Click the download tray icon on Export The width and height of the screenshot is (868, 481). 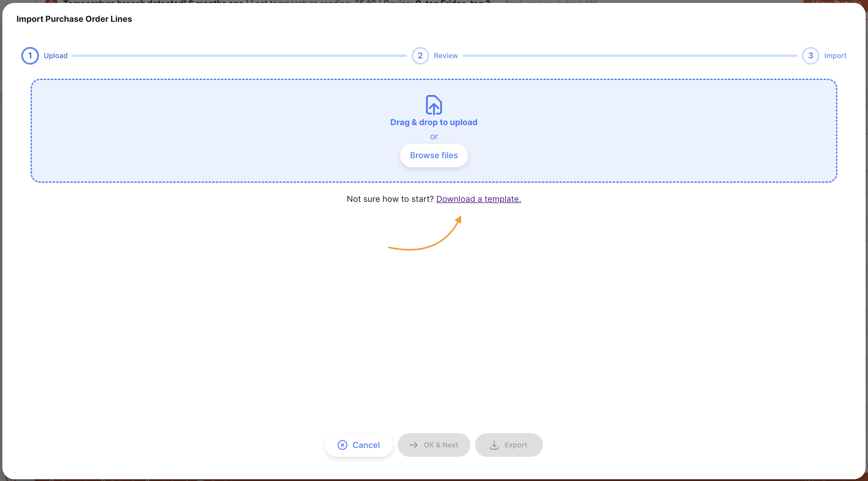pyautogui.click(x=494, y=445)
